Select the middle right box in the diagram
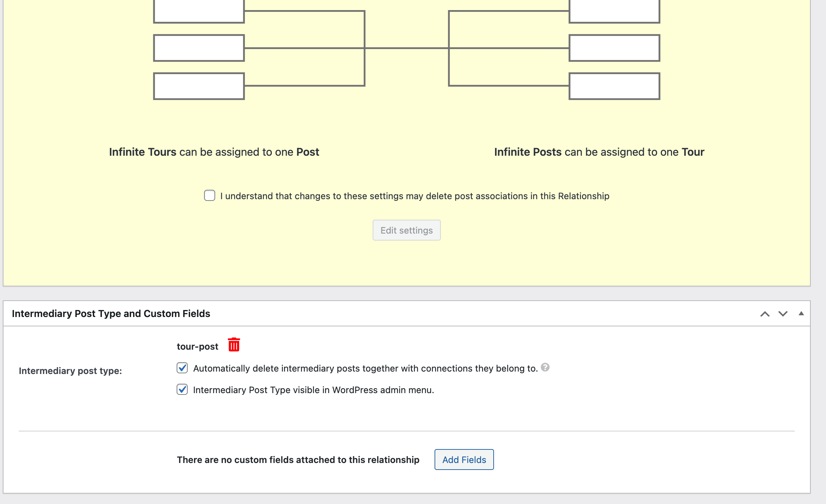The width and height of the screenshot is (826, 504). pos(614,48)
